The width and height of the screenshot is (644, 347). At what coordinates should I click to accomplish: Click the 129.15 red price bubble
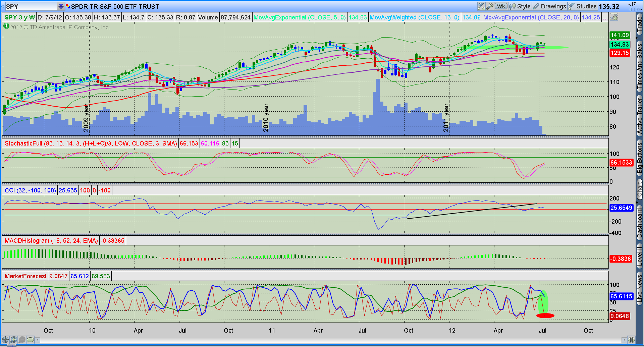pos(620,53)
